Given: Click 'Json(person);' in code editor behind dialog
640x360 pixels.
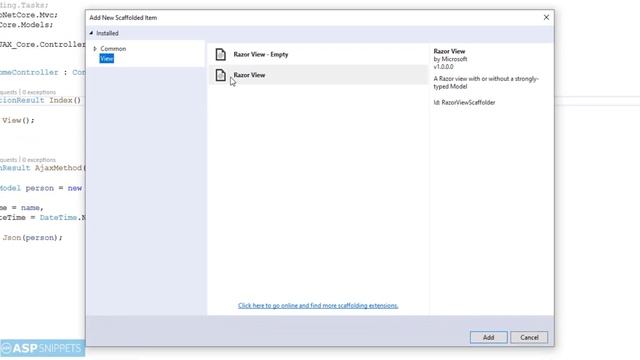Looking at the screenshot, I should click(33, 238).
